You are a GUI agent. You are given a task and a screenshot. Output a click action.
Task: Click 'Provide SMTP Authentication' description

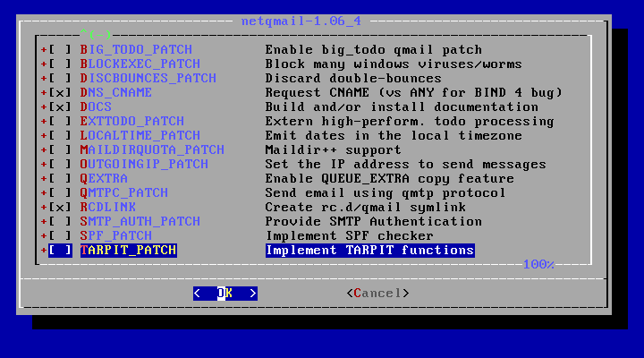tap(374, 222)
